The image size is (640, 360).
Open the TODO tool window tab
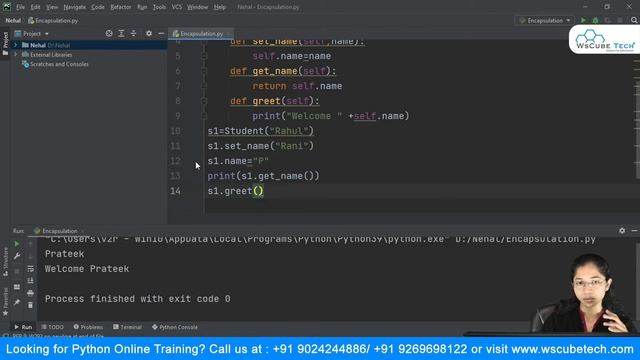53,327
